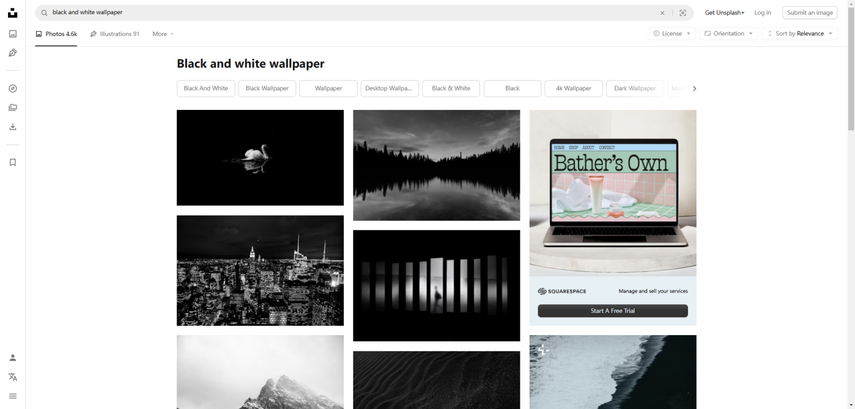Open the Explore compass icon in the sidebar
Screen dimensions: 855x409
click(x=13, y=88)
